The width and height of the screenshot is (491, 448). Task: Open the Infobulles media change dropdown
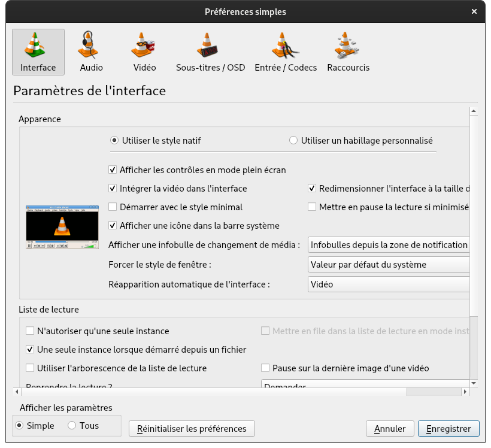point(388,244)
